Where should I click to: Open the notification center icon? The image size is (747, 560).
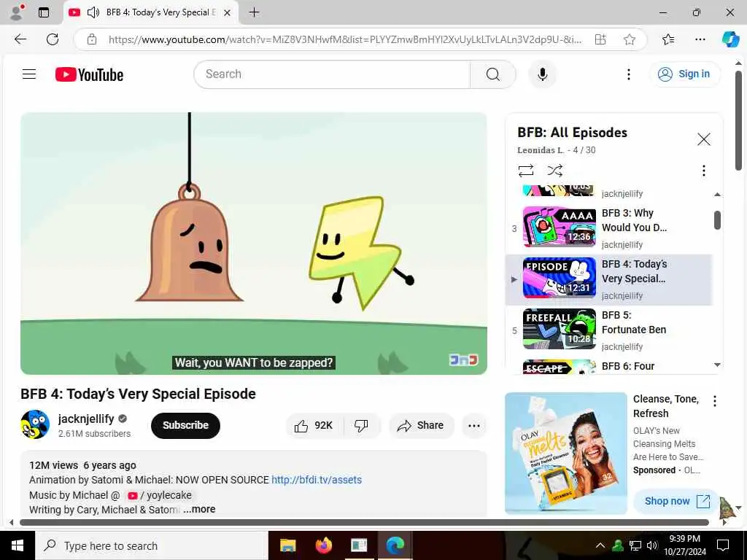723,545
